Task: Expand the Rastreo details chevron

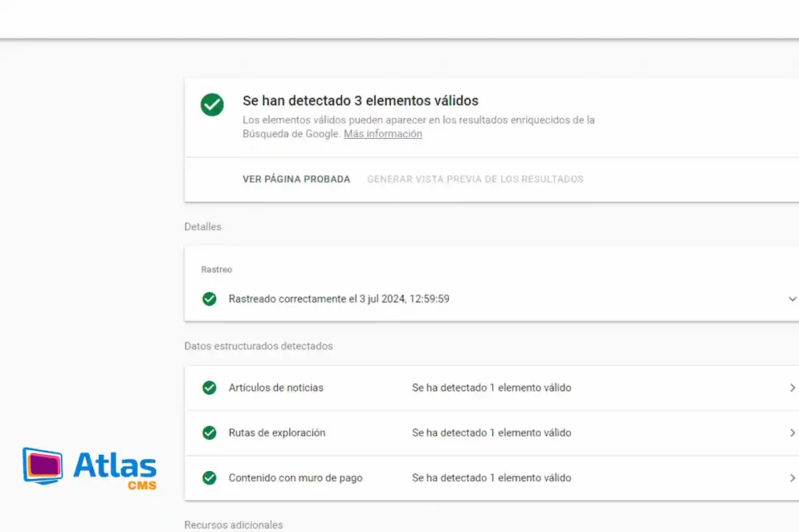Action: tap(792, 299)
